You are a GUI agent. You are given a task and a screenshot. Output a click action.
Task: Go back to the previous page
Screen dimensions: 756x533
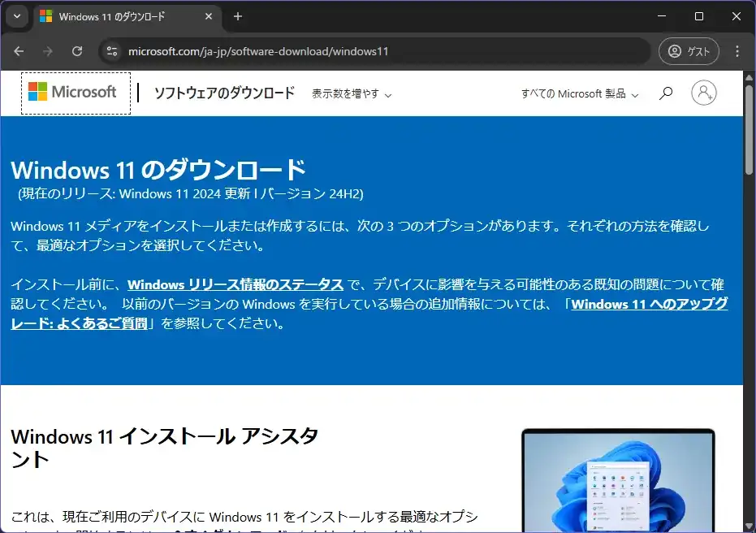tap(19, 51)
